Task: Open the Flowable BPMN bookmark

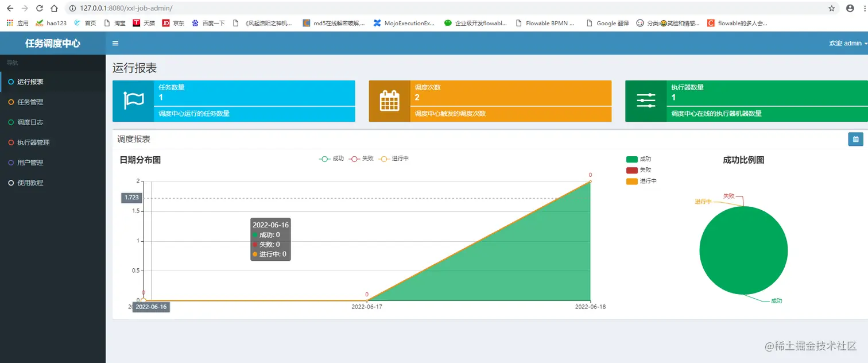Action: (545, 23)
